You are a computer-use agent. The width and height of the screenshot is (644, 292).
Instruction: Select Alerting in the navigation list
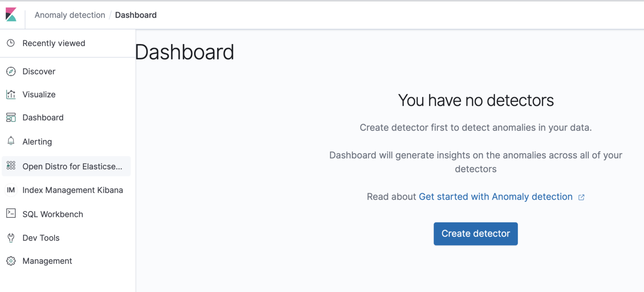[37, 141]
